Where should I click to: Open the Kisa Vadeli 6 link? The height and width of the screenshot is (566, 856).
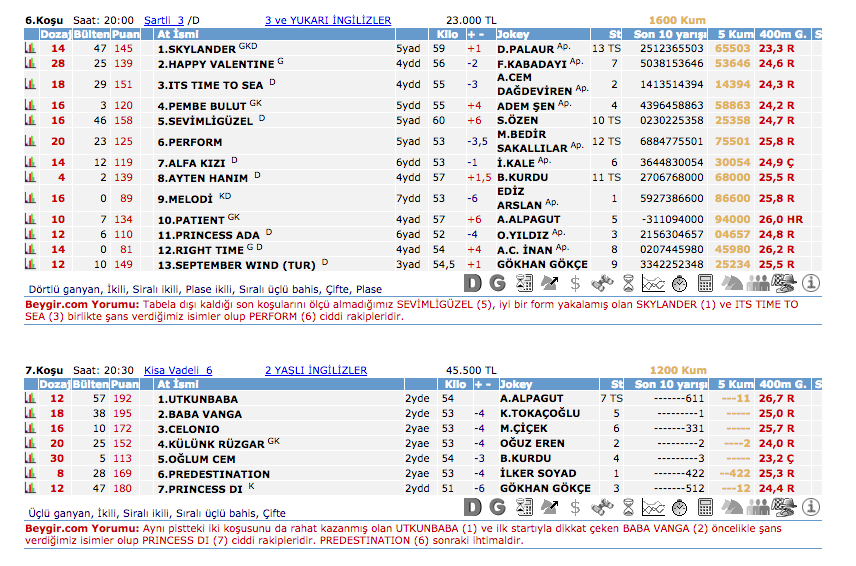177,370
